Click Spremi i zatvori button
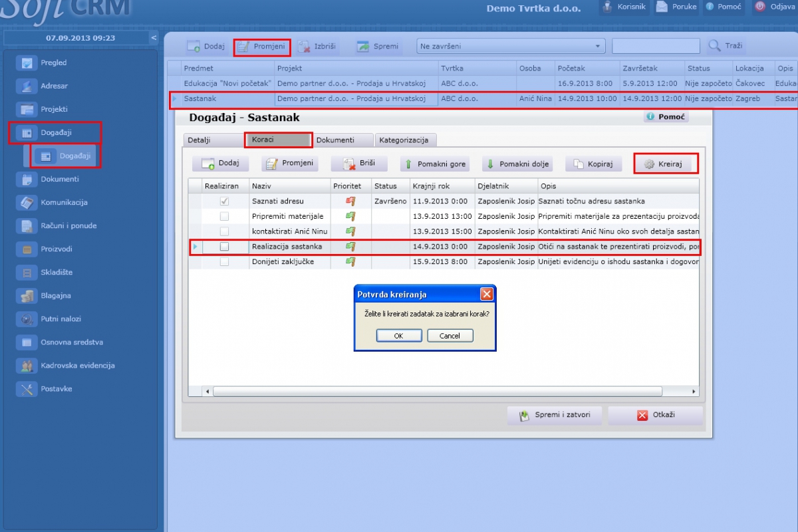The width and height of the screenshot is (798, 532). (553, 415)
